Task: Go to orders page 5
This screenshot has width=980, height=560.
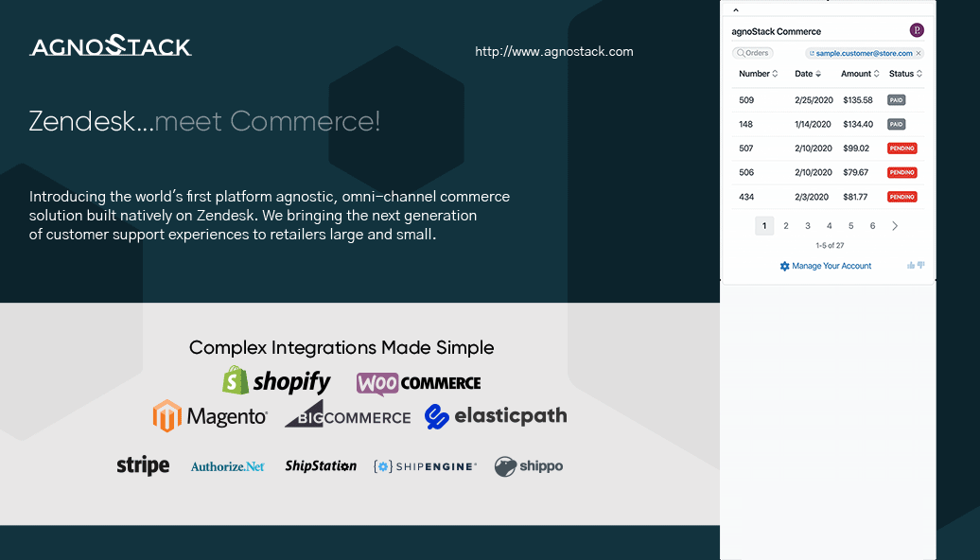Action: point(850,226)
